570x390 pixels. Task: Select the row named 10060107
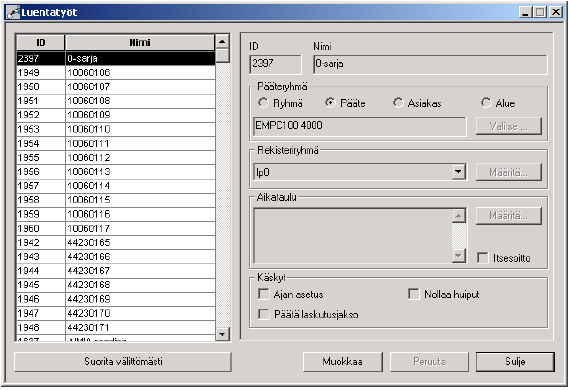tap(116, 87)
